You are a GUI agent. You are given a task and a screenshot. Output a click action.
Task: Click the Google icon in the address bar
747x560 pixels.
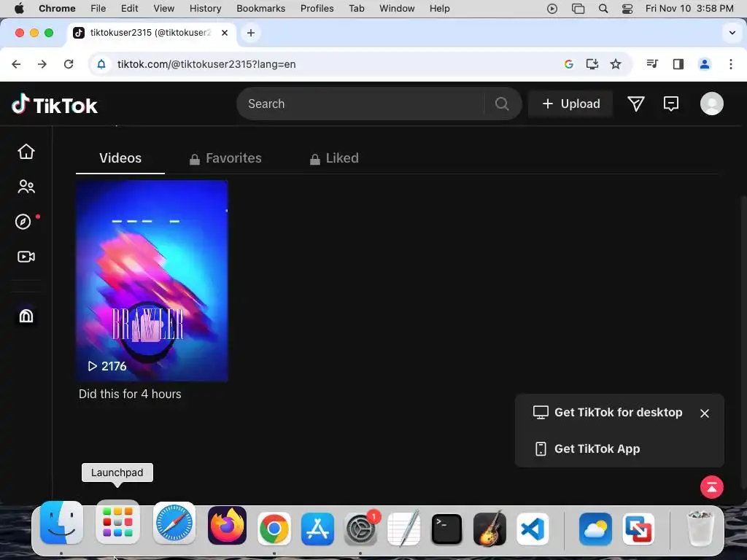tap(568, 64)
